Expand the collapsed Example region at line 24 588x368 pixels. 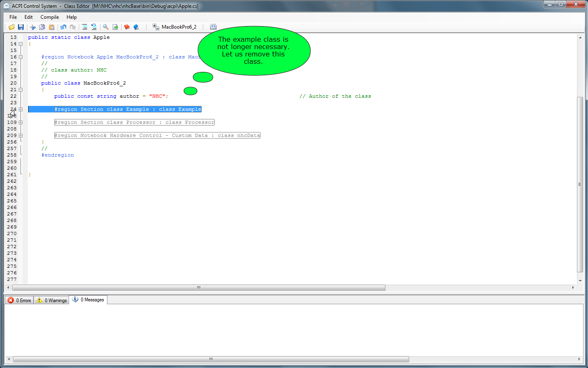[x=20, y=110]
